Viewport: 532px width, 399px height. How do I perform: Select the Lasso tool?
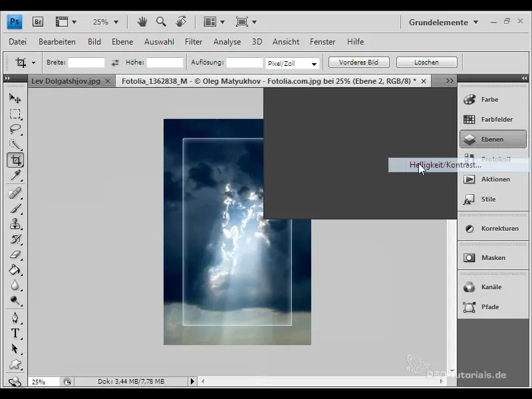[15, 129]
